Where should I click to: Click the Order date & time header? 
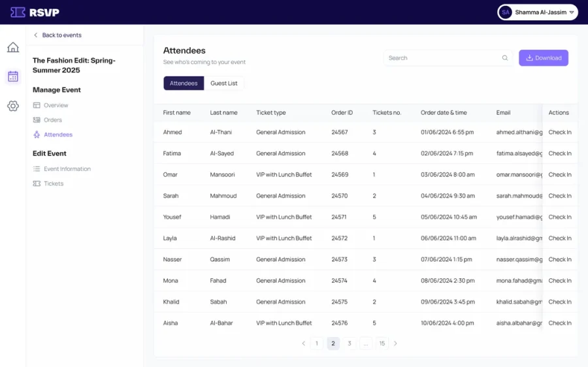(x=444, y=112)
